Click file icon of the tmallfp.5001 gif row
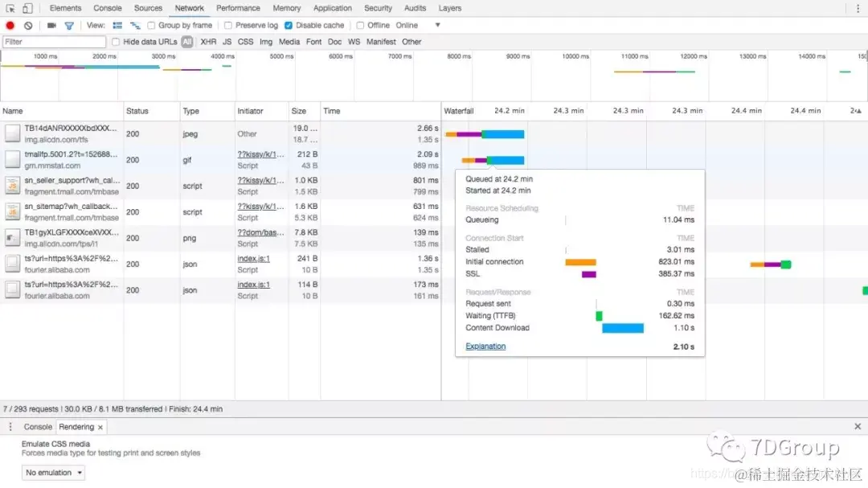The image size is (868, 488). pyautogui.click(x=12, y=159)
